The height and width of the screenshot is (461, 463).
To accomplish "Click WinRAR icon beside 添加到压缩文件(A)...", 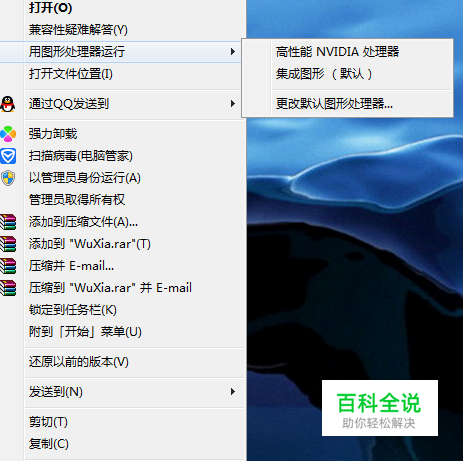I will coord(8,222).
